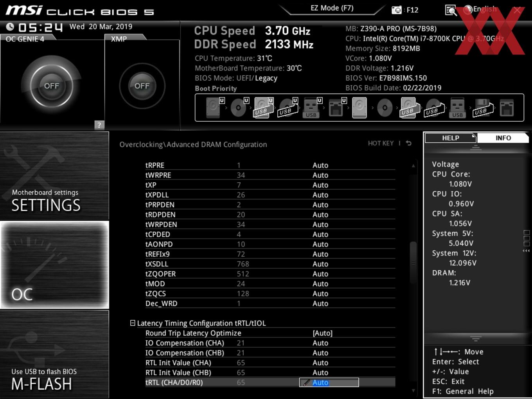Select the tWRPRE timing row
Screen dimensions: 532x399
pyautogui.click(x=270, y=175)
